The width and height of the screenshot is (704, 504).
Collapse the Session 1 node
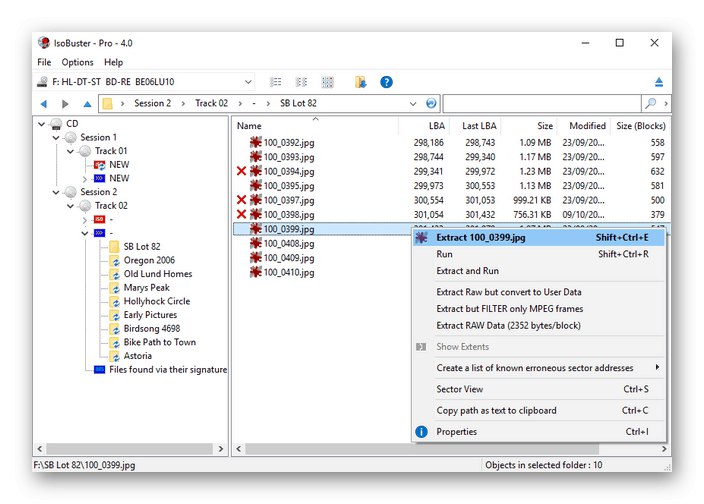click(x=56, y=138)
